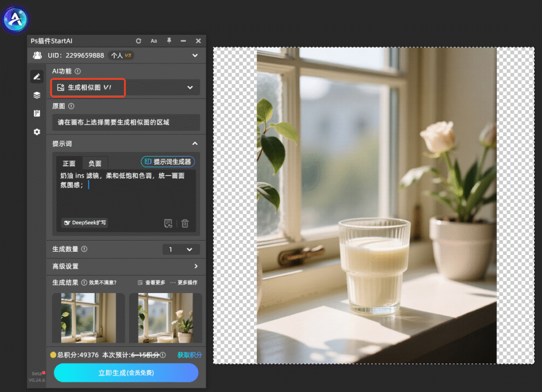
Task: Click the refresh icon in the title bar
Action: (x=138, y=41)
